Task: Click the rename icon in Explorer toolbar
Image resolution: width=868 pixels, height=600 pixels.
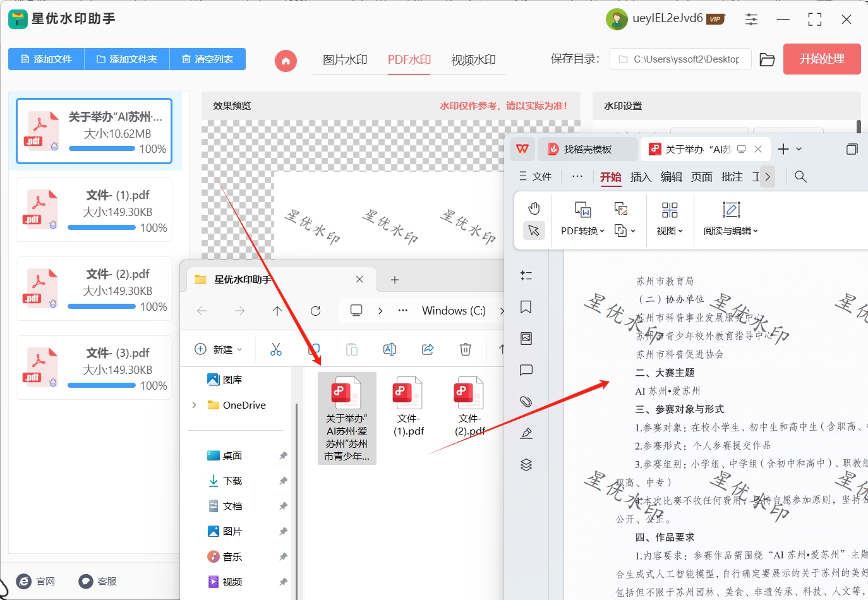Action: [x=390, y=349]
